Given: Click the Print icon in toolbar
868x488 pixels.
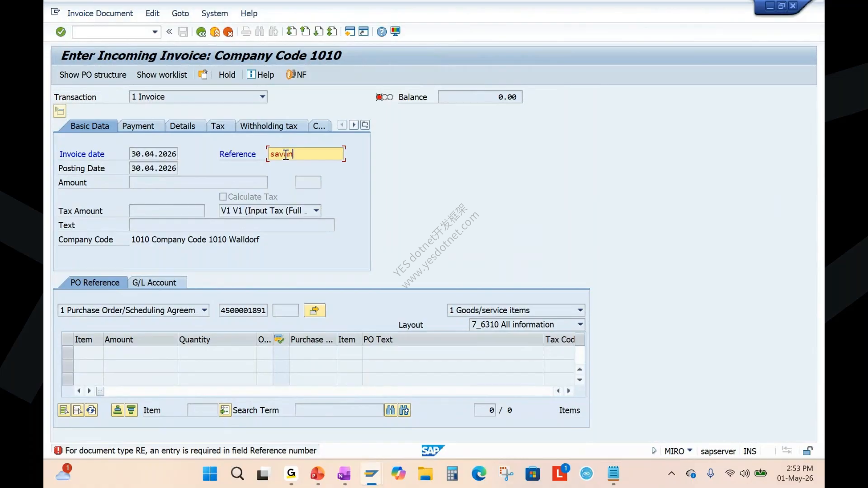Looking at the screenshot, I should [246, 32].
